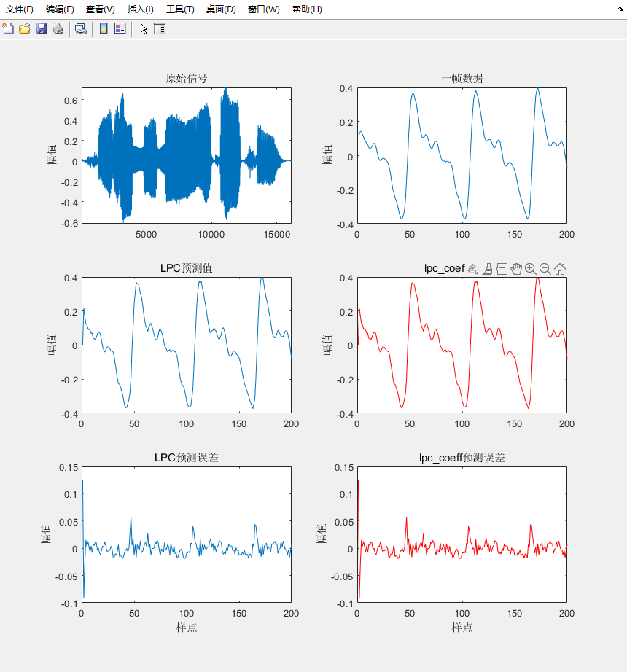Image resolution: width=627 pixels, height=672 pixels.
Task: Restore the view with the home icon
Action: click(560, 269)
